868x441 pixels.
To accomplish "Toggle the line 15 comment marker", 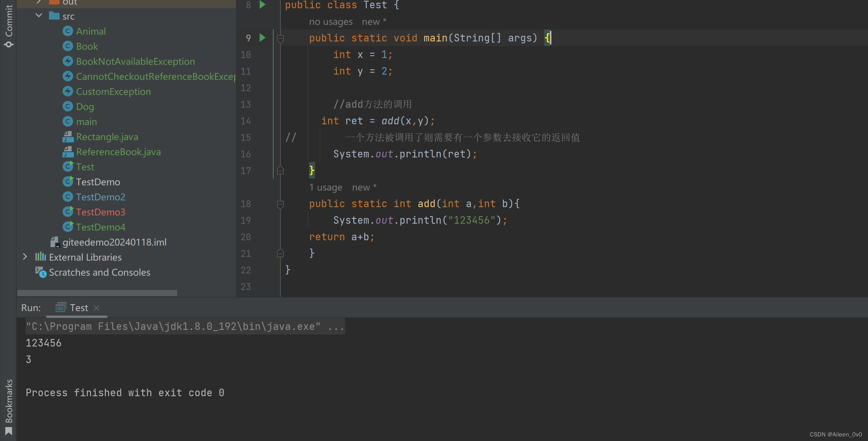I will [x=292, y=137].
